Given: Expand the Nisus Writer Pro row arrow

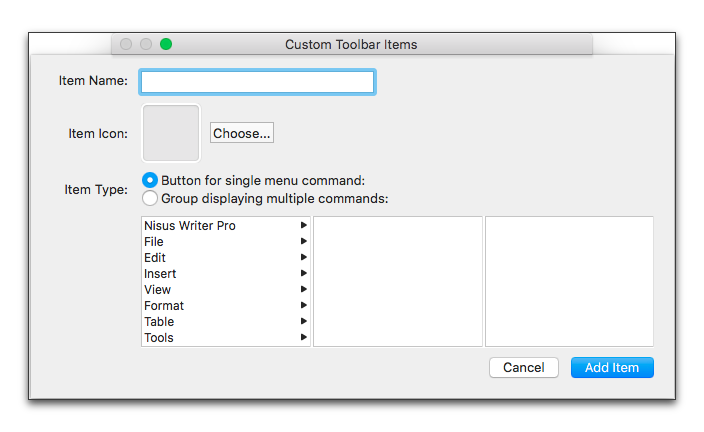Looking at the screenshot, I should point(304,225).
